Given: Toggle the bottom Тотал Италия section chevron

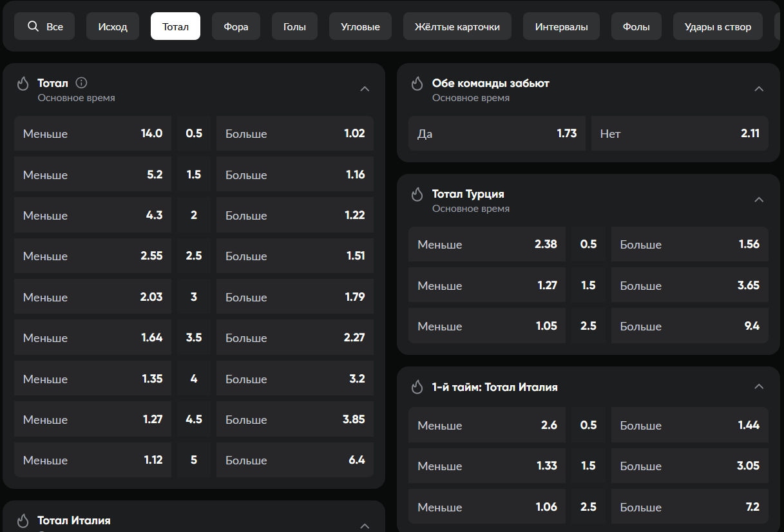Looking at the screenshot, I should point(365,526).
